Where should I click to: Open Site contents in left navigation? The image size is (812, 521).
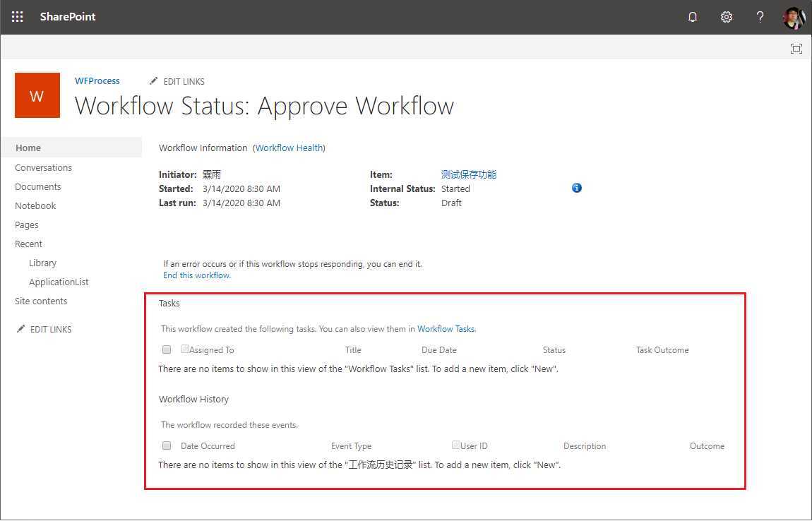pyautogui.click(x=41, y=301)
